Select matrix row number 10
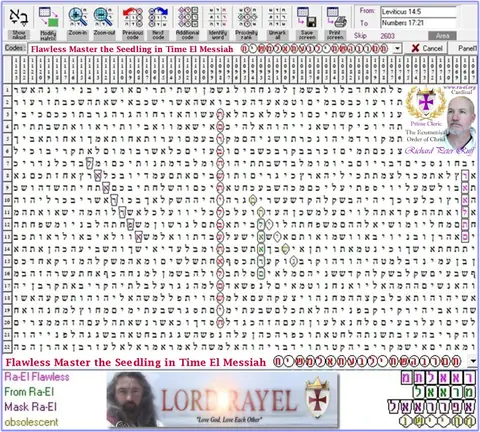Viewport: 480px width, 432px height. click(x=7, y=200)
